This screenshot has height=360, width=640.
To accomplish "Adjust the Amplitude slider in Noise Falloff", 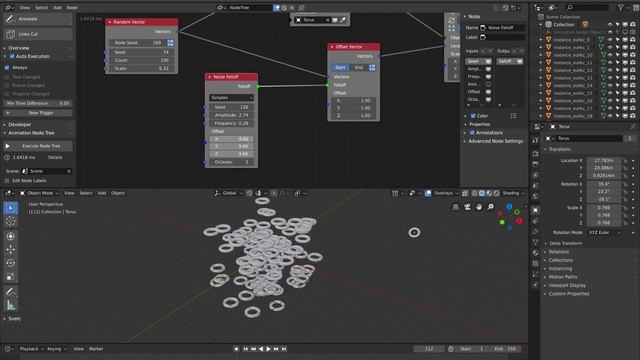I will pyautogui.click(x=231, y=115).
